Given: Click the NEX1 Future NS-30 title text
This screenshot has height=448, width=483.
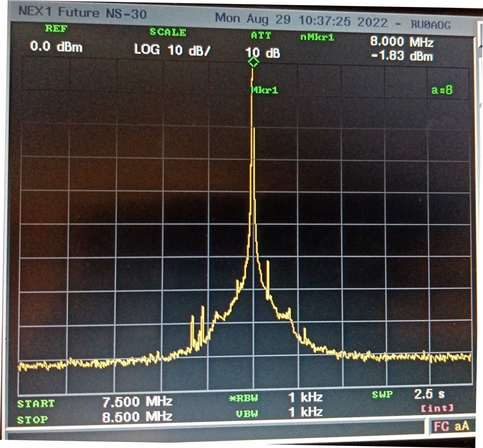Looking at the screenshot, I should coord(83,13).
